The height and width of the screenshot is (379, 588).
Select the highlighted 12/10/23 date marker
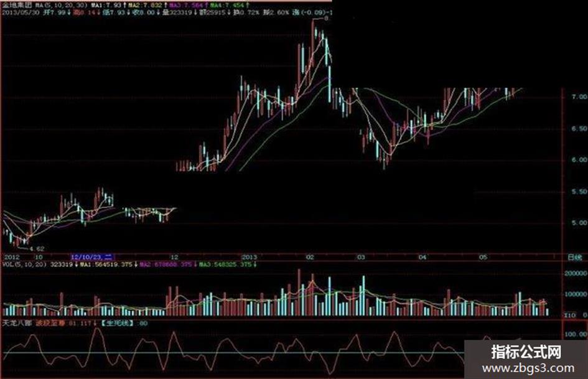tap(92, 257)
